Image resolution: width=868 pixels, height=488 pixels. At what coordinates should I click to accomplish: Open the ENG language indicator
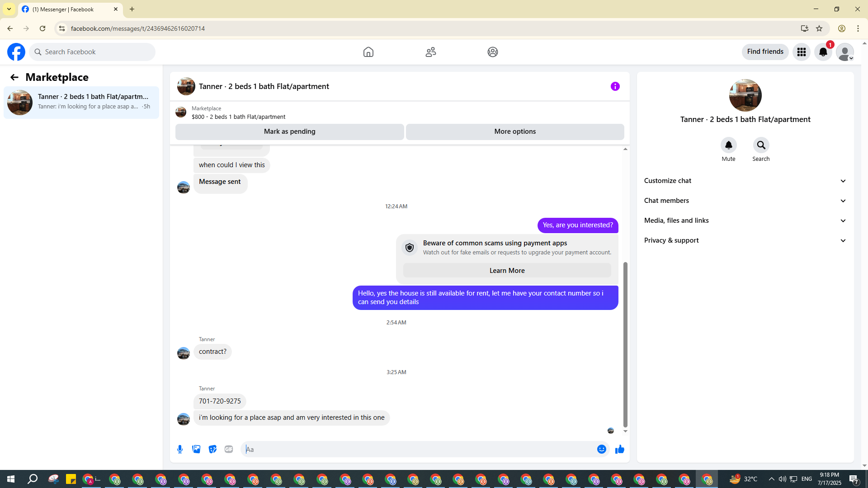(x=807, y=479)
